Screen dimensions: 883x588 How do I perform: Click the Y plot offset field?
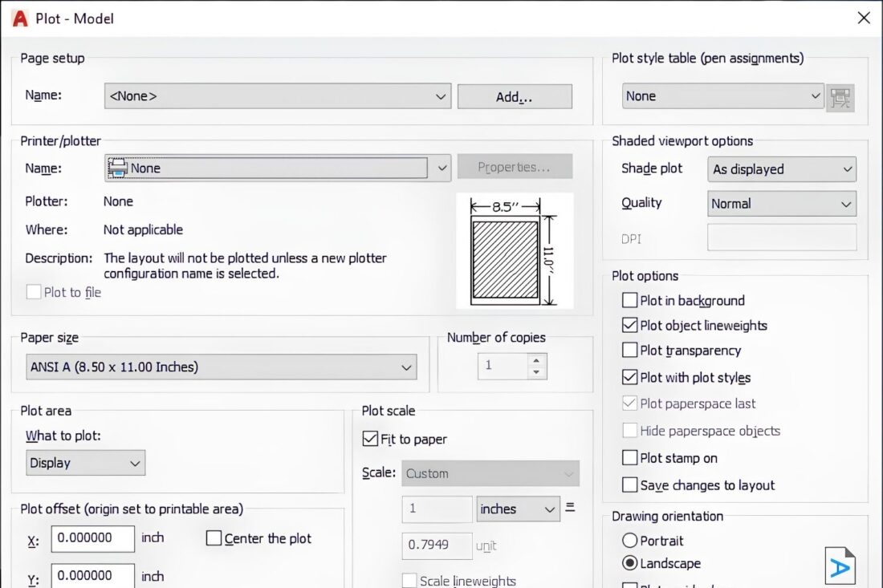tap(93, 576)
